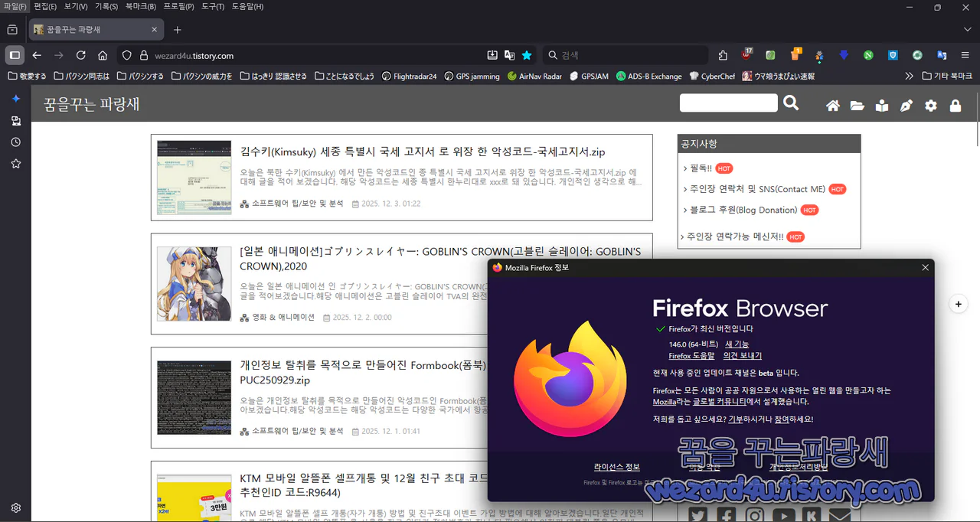Open uBlock Origin extension showing 17

point(746,55)
